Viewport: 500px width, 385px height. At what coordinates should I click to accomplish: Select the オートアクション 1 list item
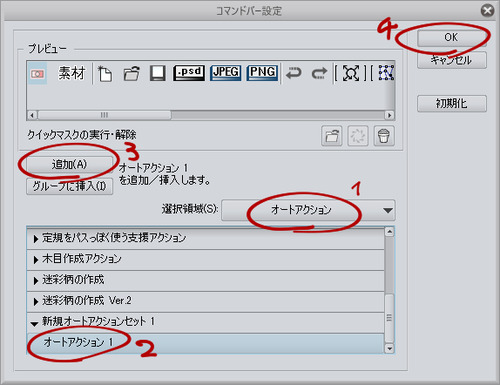click(x=205, y=343)
